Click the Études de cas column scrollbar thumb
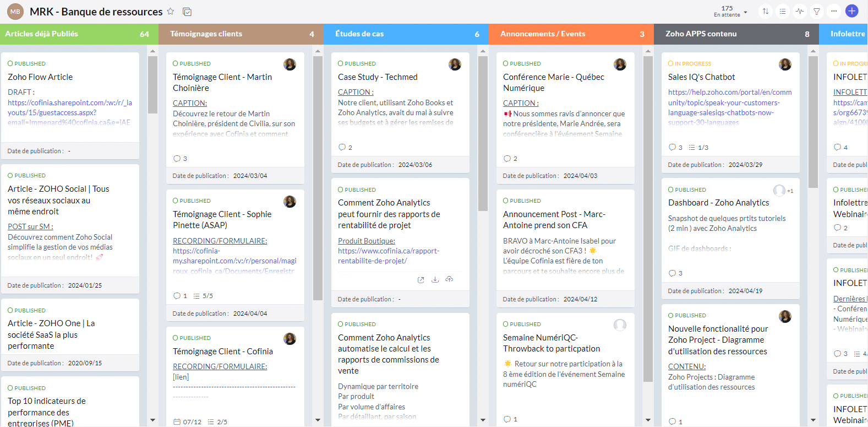The width and height of the screenshot is (868, 427). (483, 134)
